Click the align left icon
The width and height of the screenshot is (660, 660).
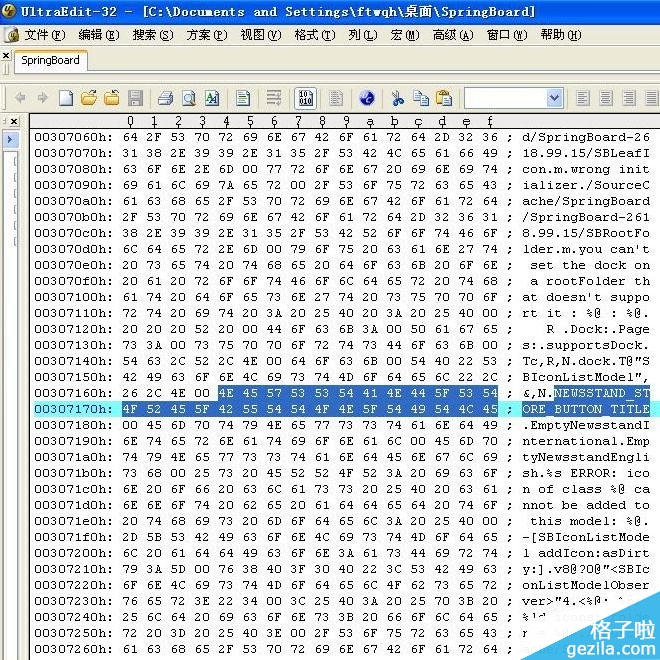[583, 98]
